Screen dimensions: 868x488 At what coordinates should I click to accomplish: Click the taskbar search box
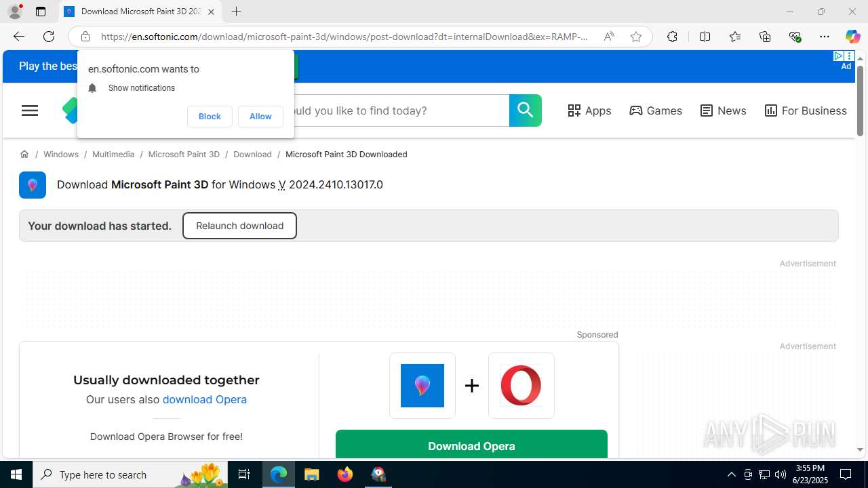[130, 474]
